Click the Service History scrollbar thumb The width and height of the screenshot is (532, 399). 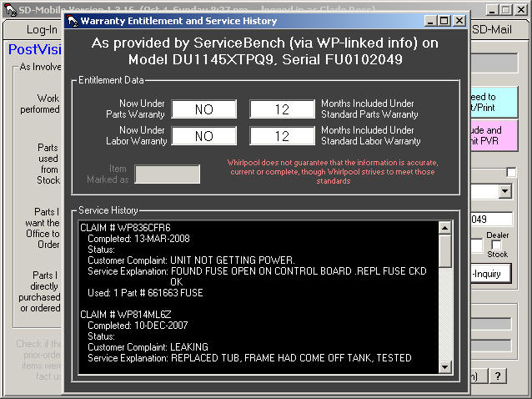445,249
